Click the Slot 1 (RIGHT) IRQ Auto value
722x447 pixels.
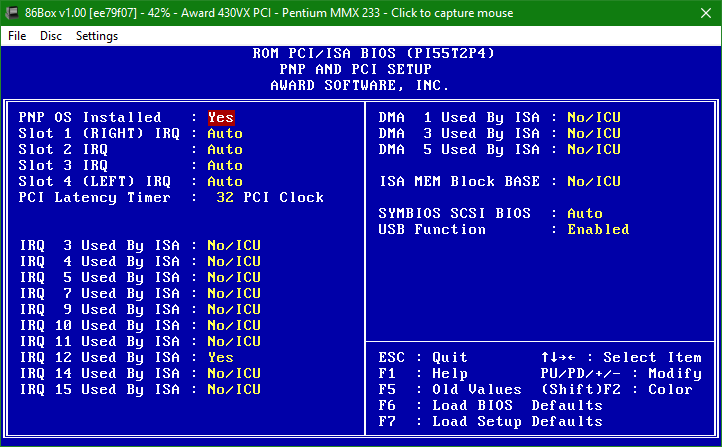225,134
